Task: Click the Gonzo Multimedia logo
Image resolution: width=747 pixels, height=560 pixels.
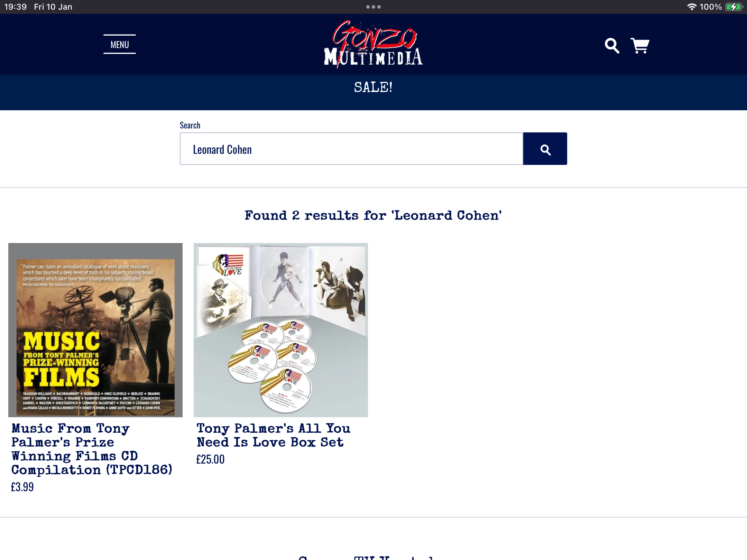Action: click(x=373, y=44)
